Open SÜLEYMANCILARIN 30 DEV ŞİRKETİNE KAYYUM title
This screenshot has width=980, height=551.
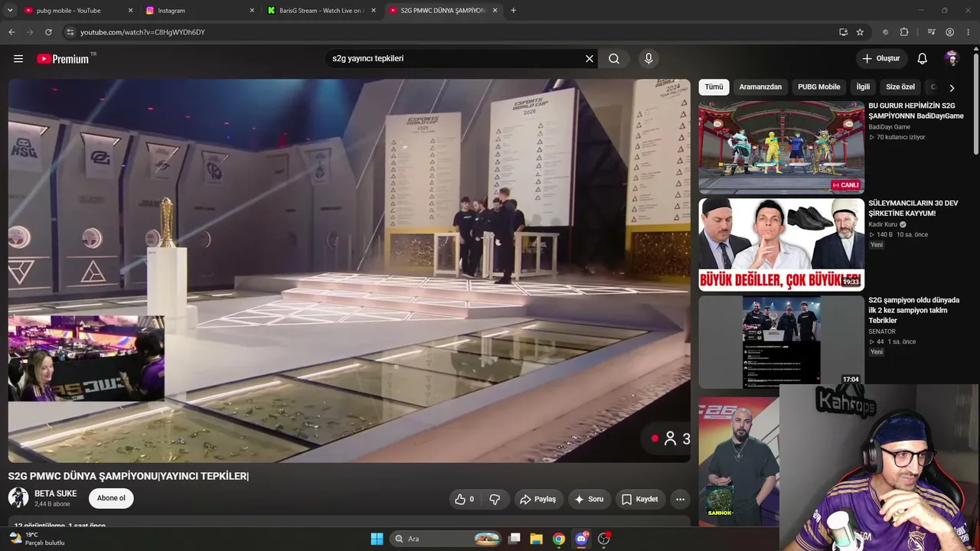[913, 208]
